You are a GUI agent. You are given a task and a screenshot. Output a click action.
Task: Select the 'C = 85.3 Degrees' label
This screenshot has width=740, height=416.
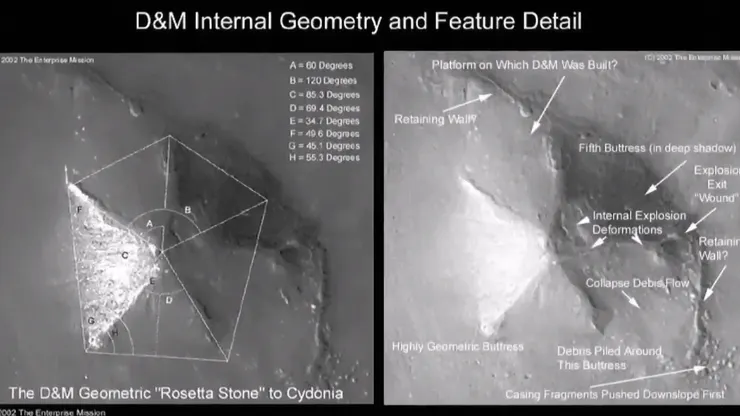point(325,94)
